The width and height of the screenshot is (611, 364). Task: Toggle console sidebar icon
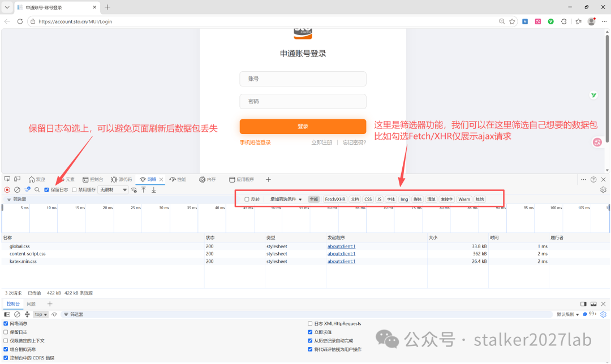click(7, 314)
